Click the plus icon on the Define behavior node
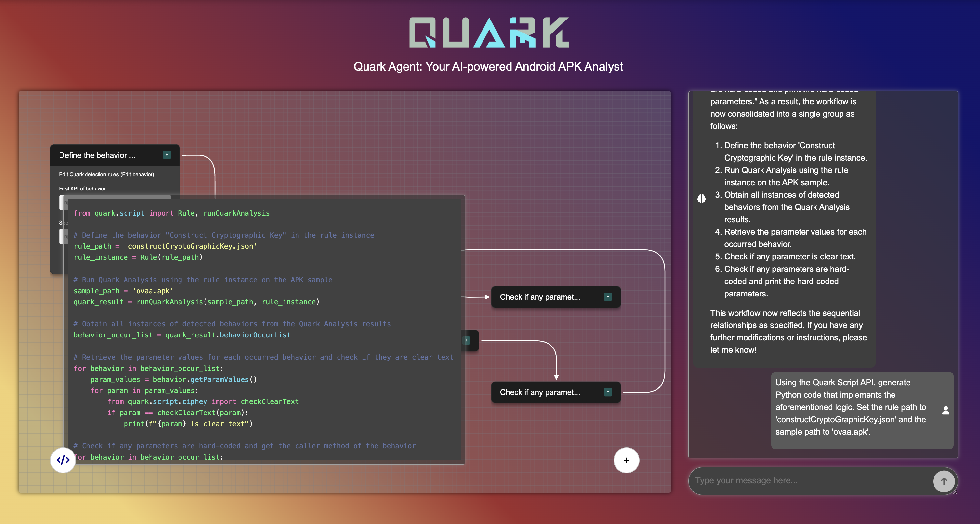The image size is (980, 524). tap(167, 155)
